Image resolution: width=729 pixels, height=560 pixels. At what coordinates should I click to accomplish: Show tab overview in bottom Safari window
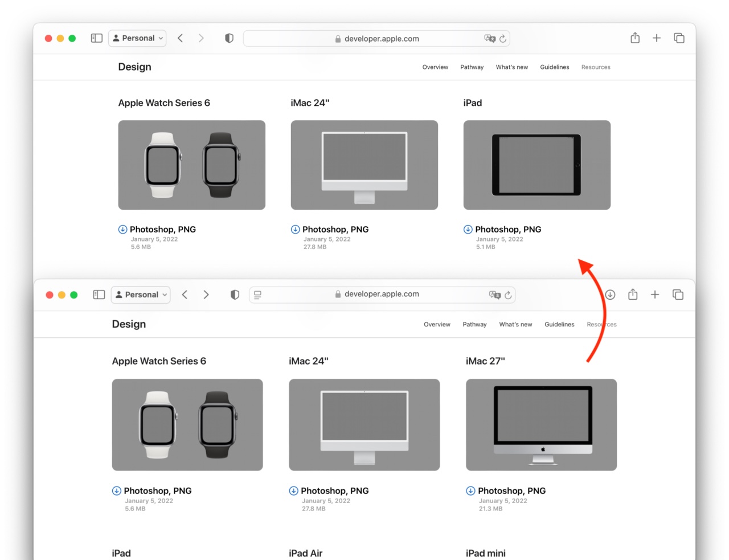[x=678, y=295]
